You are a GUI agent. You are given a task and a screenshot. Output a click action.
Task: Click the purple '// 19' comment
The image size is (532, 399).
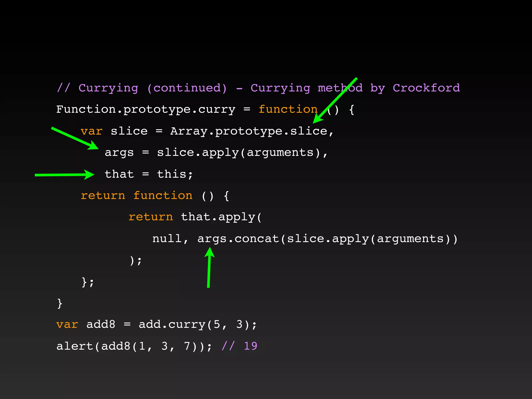tap(239, 346)
